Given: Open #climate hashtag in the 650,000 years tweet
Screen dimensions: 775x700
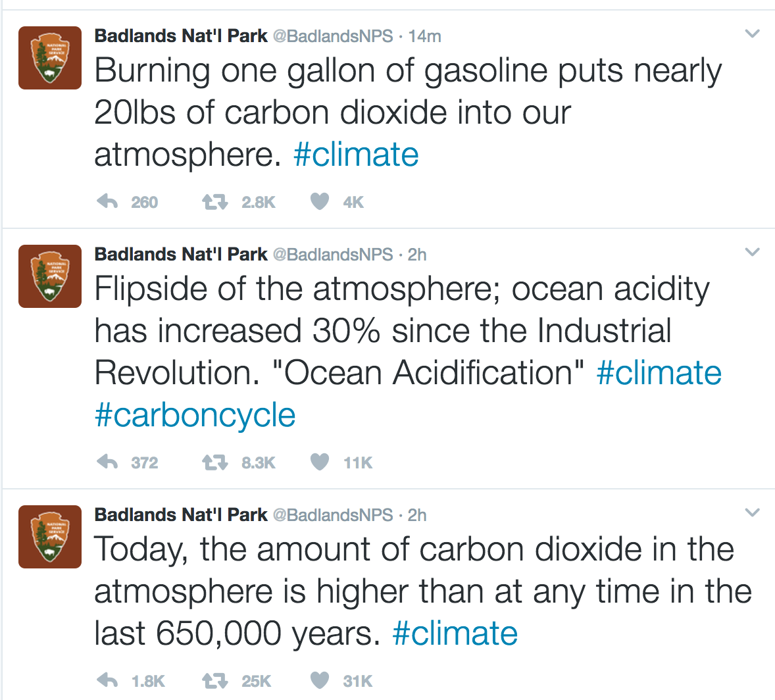Looking at the screenshot, I should click(455, 634).
